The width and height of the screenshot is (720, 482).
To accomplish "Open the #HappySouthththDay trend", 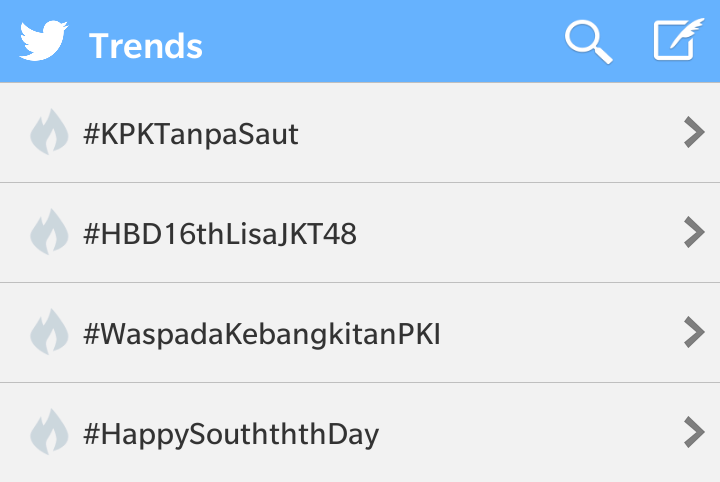I will [x=231, y=434].
